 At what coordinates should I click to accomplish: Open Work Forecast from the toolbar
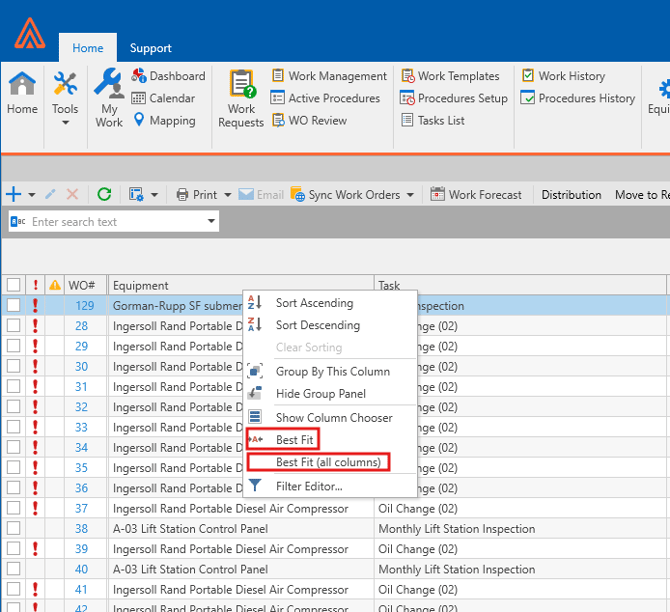click(x=476, y=195)
